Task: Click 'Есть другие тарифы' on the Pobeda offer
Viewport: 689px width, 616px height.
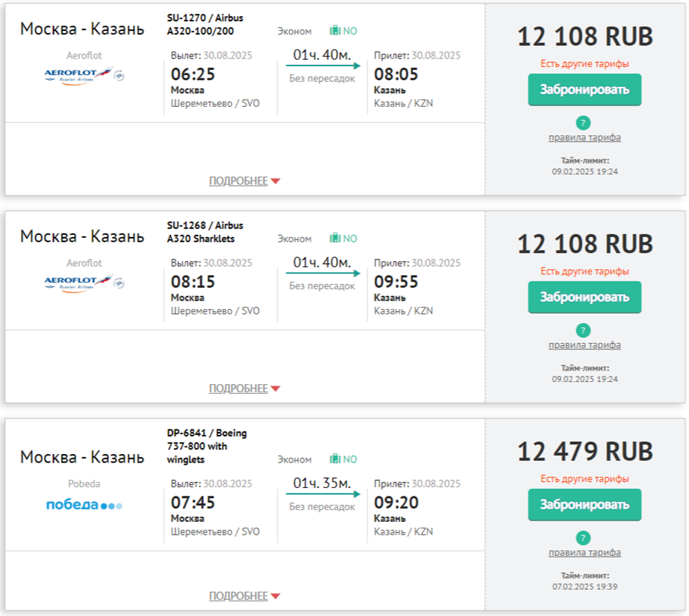Action: coord(584,479)
